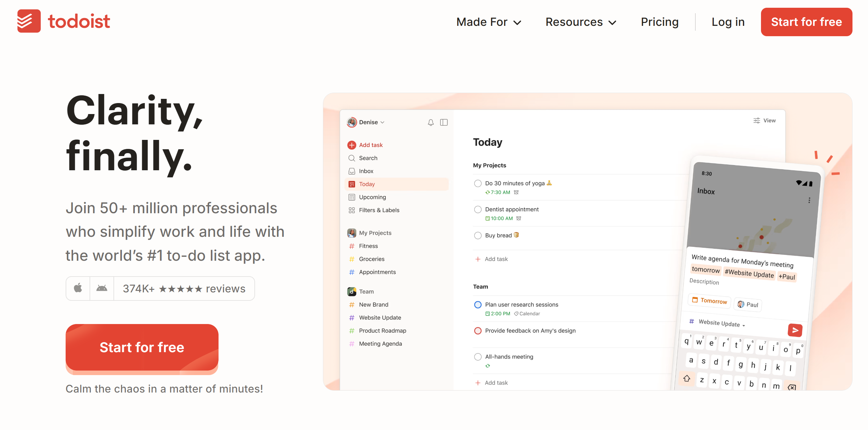The height and width of the screenshot is (430, 868).
Task: Click the View button in app preview
Action: [x=764, y=121]
